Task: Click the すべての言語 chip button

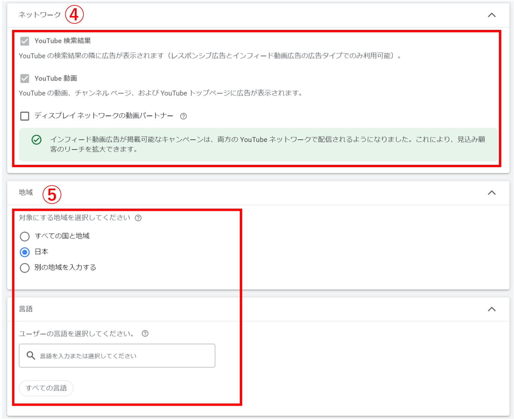Action: (46, 388)
